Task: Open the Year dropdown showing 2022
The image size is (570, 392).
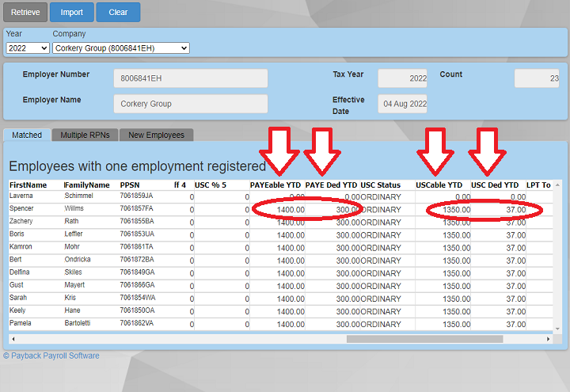Action: pyautogui.click(x=27, y=48)
